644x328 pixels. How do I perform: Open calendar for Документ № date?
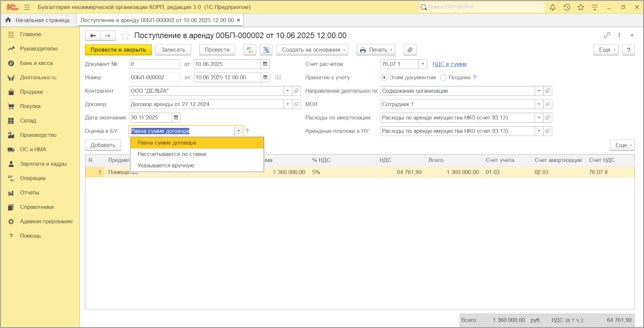pyautogui.click(x=265, y=64)
